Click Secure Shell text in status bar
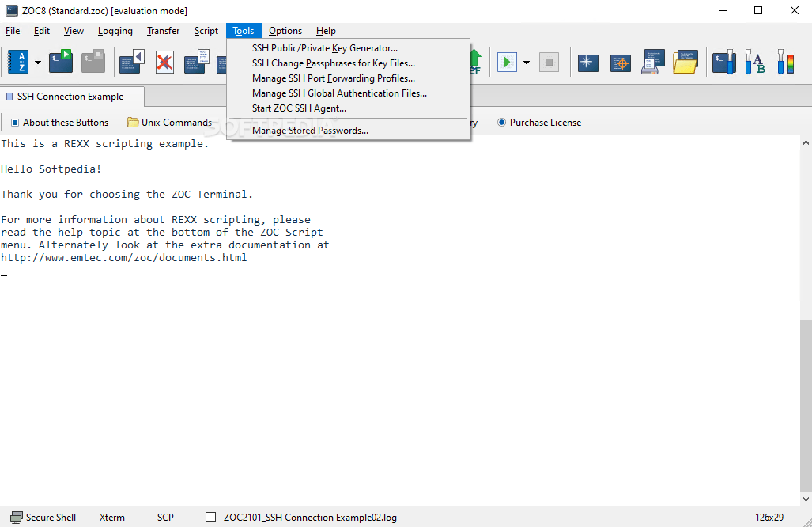 [x=51, y=518]
